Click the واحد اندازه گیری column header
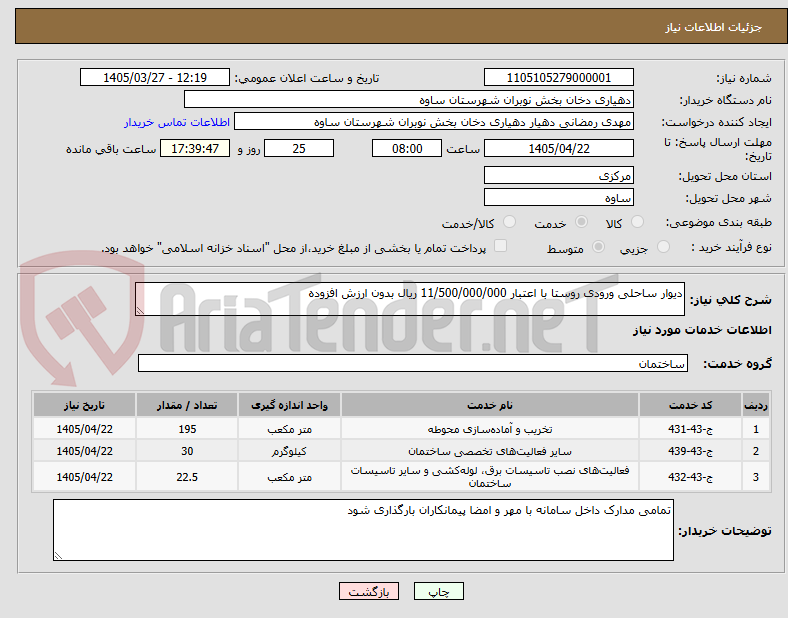The image size is (788, 618). 289,405
